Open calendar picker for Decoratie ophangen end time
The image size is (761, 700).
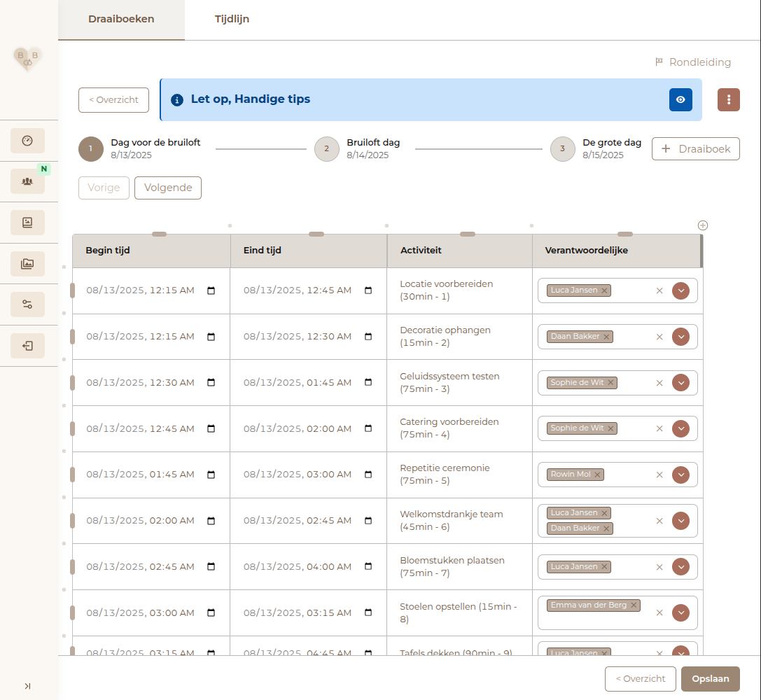click(x=368, y=337)
